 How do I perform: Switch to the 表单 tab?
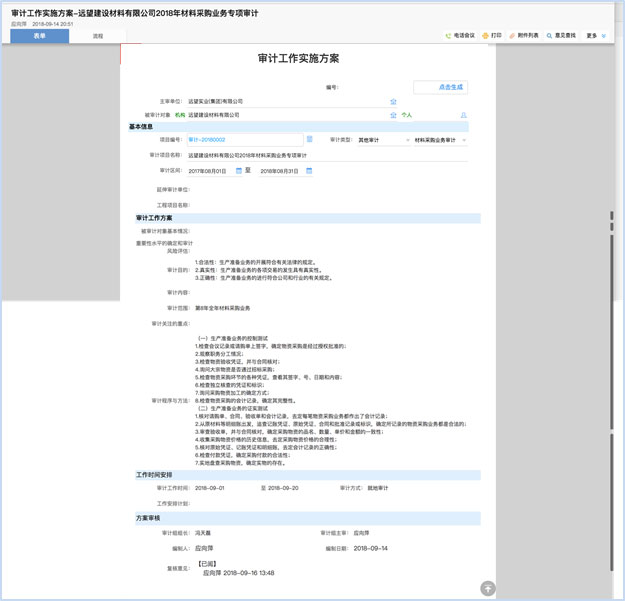[39, 36]
